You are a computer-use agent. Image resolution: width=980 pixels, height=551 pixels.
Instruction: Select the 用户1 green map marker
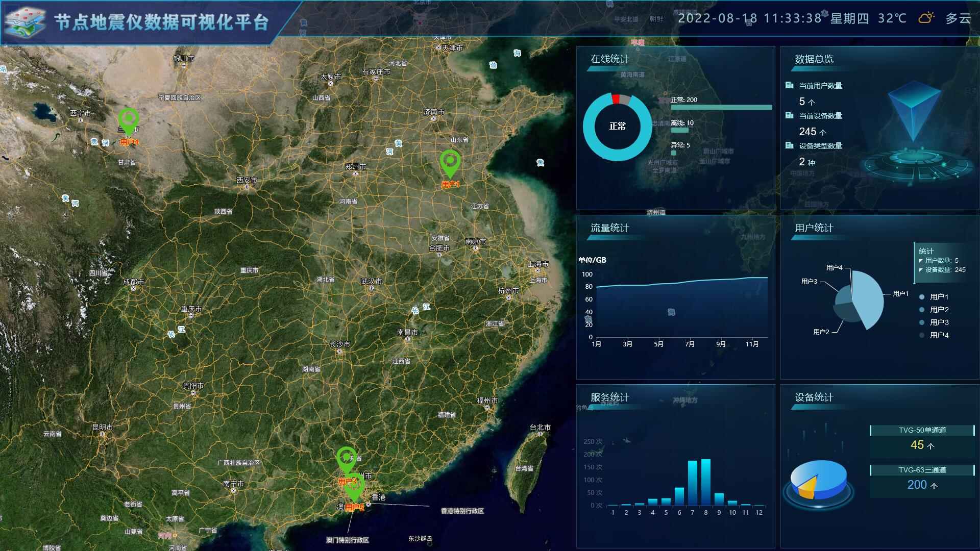[450, 164]
